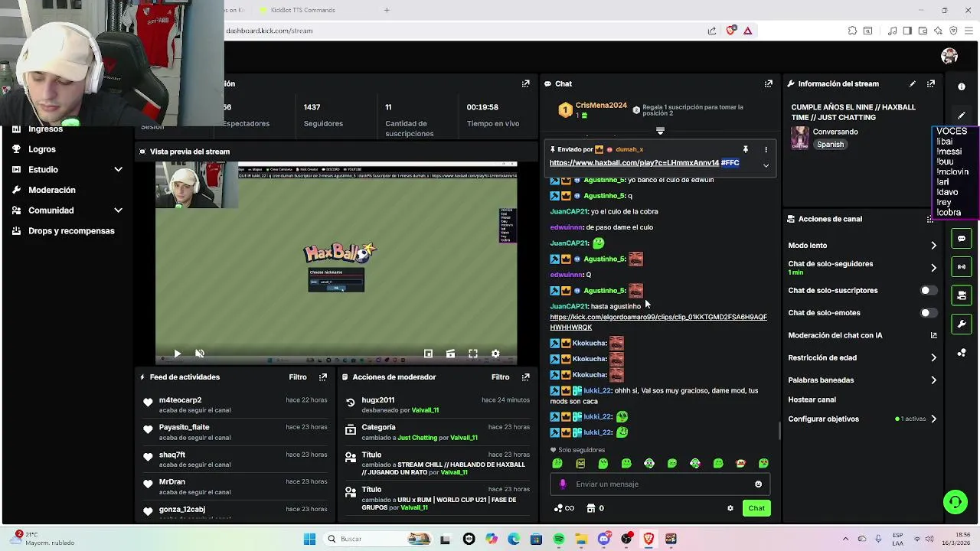Open stream preview settings gear
The height and width of the screenshot is (551, 980).
pos(495,354)
